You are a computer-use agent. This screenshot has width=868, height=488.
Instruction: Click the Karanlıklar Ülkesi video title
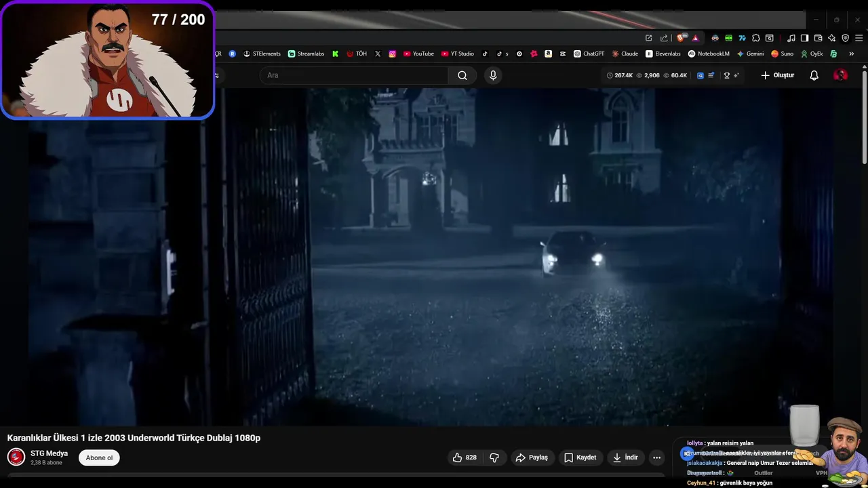[x=134, y=438]
